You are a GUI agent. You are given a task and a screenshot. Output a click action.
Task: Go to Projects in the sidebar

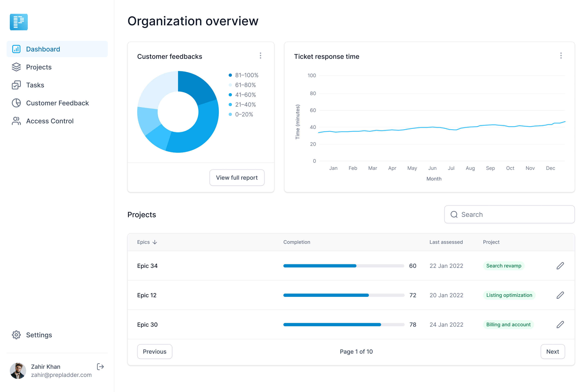(x=39, y=67)
